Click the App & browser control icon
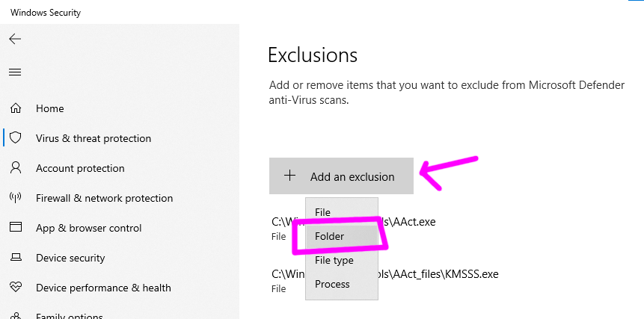The image size is (644, 319). [15, 228]
